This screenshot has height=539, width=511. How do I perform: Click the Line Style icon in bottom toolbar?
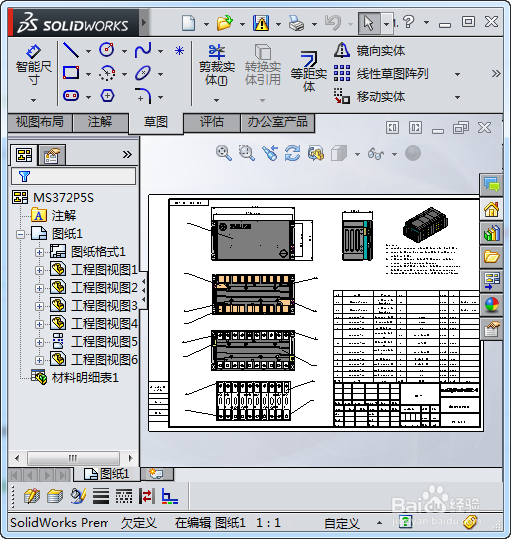tap(124, 496)
